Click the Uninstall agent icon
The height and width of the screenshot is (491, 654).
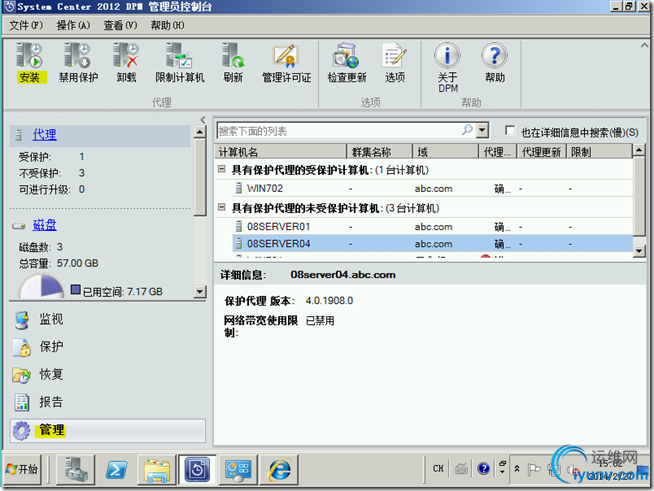tap(126, 55)
